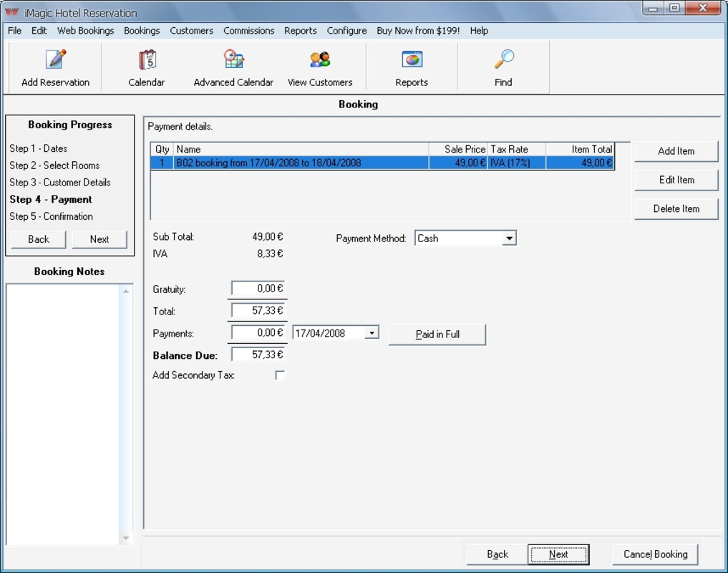Click into the Payments amount field
Image resolution: width=728 pixels, height=573 pixels.
tap(258, 333)
